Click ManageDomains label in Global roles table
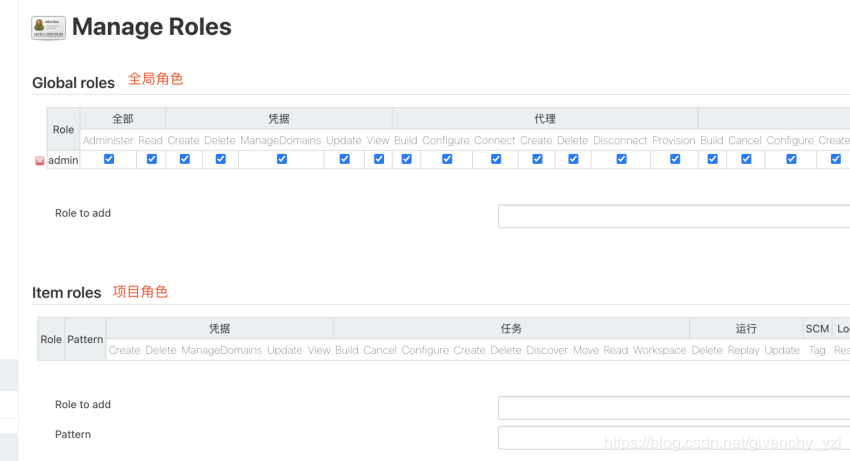This screenshot has height=461, width=850. point(280,140)
